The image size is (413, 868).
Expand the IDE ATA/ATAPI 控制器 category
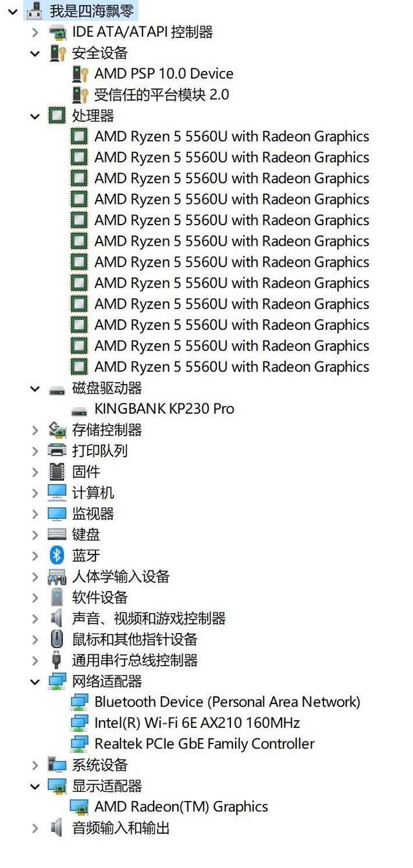point(35,32)
